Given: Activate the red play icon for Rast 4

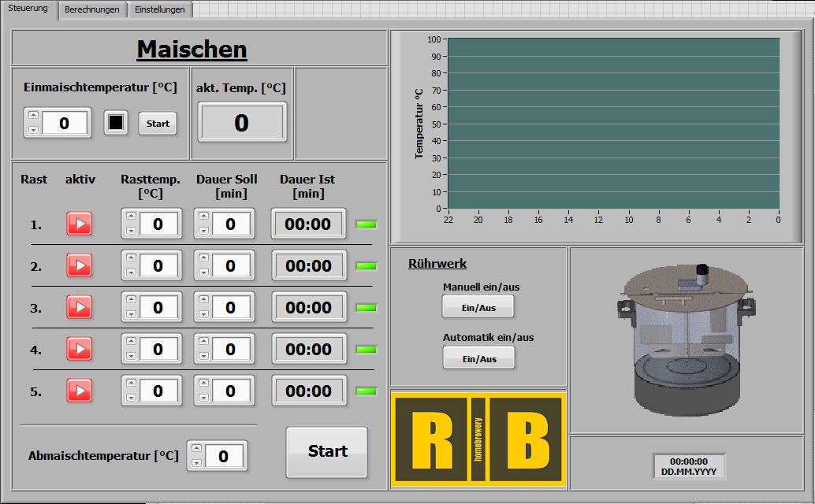Looking at the screenshot, I should (x=79, y=349).
